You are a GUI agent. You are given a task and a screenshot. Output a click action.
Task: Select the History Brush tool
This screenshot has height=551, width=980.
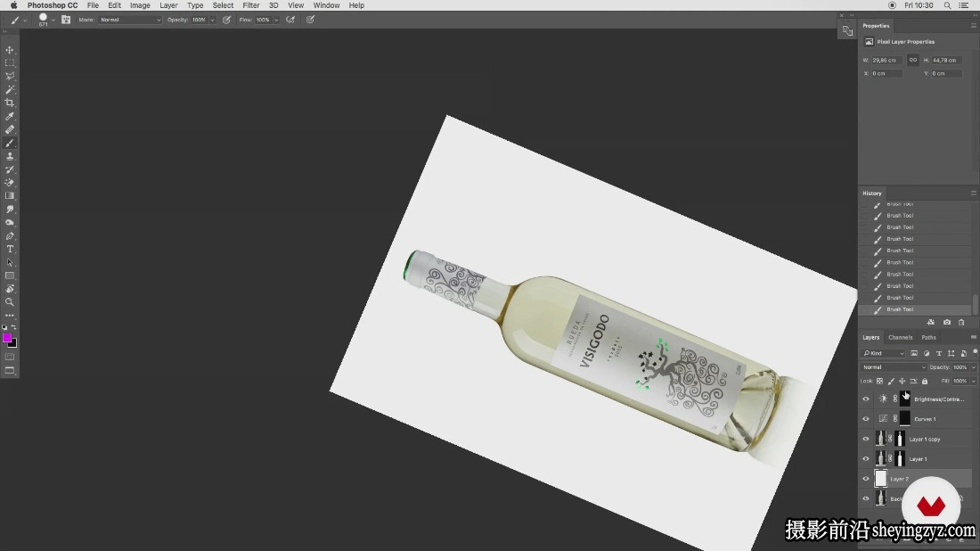coord(10,169)
